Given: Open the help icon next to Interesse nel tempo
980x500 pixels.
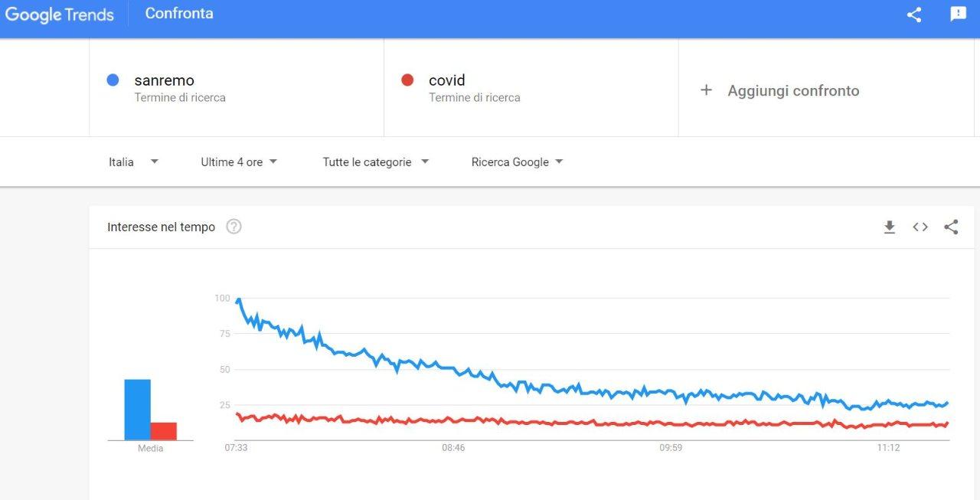Looking at the screenshot, I should (x=234, y=227).
